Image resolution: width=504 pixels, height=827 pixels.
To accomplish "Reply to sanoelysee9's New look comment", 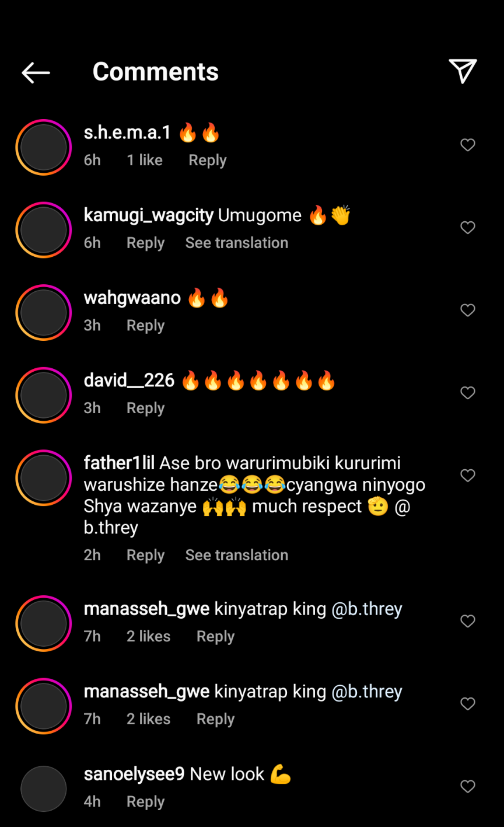I will (145, 802).
